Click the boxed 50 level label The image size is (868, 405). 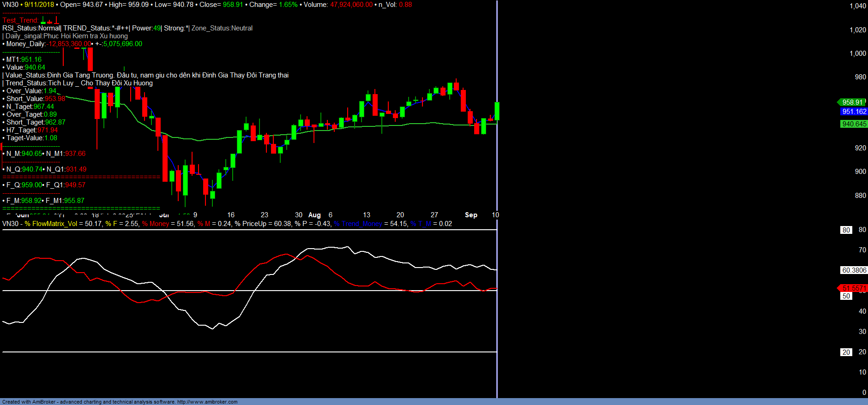[846, 296]
